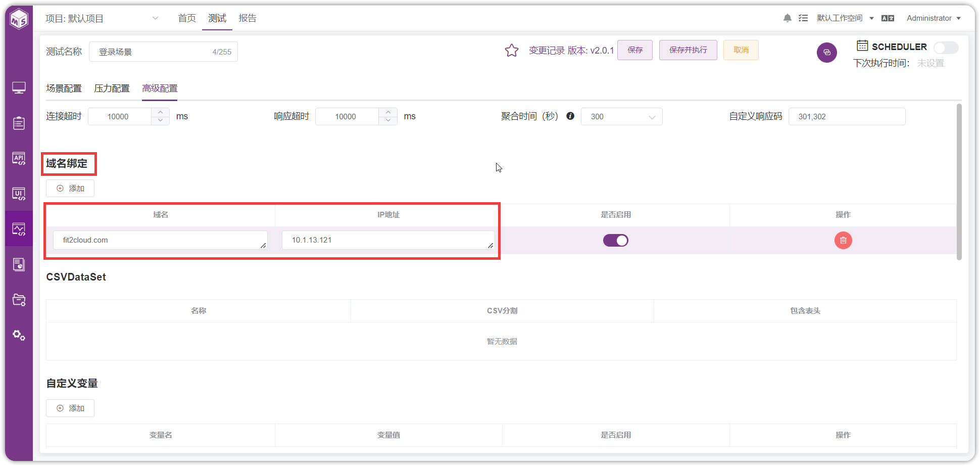
Task: Edit the custom response code field
Action: click(x=847, y=116)
